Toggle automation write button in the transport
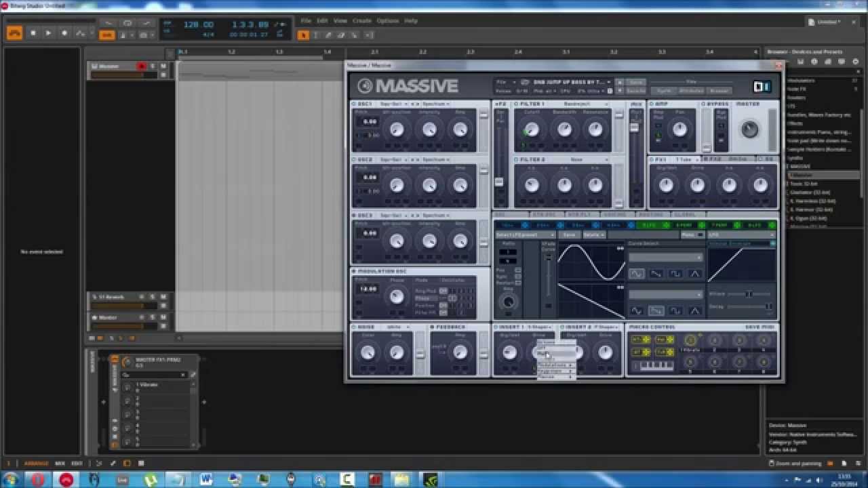Screen dimensions: 868x488 point(81,33)
